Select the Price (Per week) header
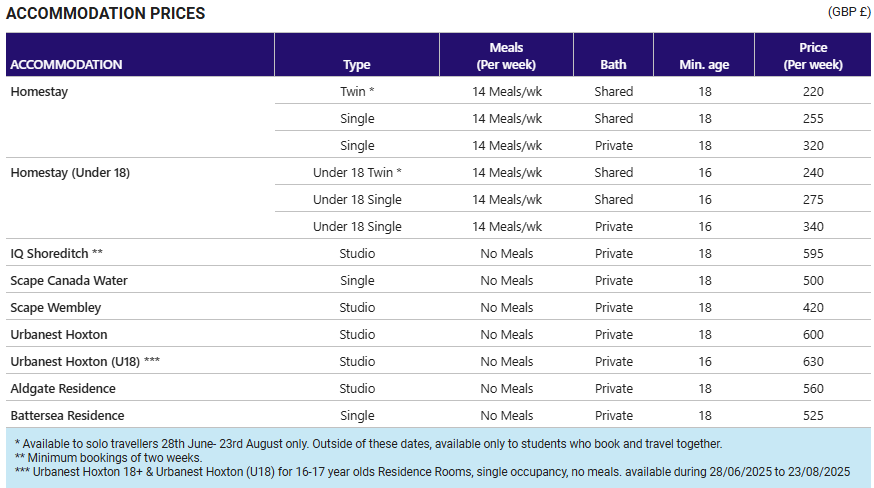The height and width of the screenshot is (488, 874). pos(813,56)
